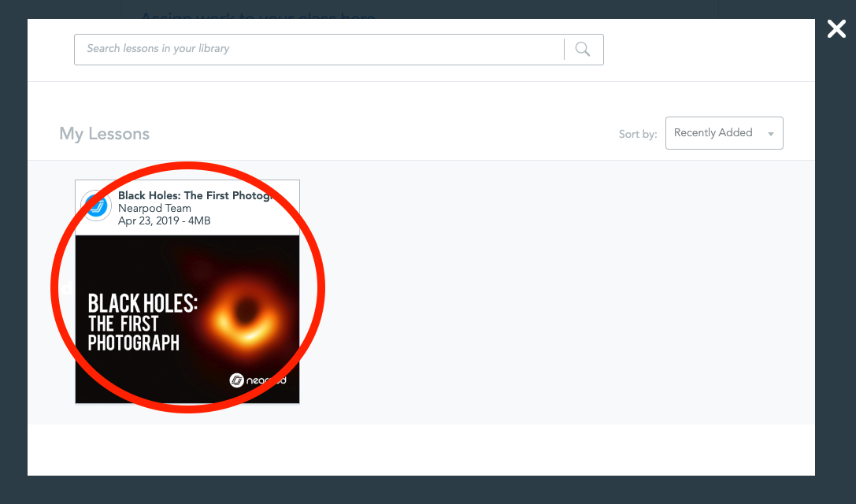Click the divider line beside the search icon
This screenshot has height=504, width=856.
564,50
